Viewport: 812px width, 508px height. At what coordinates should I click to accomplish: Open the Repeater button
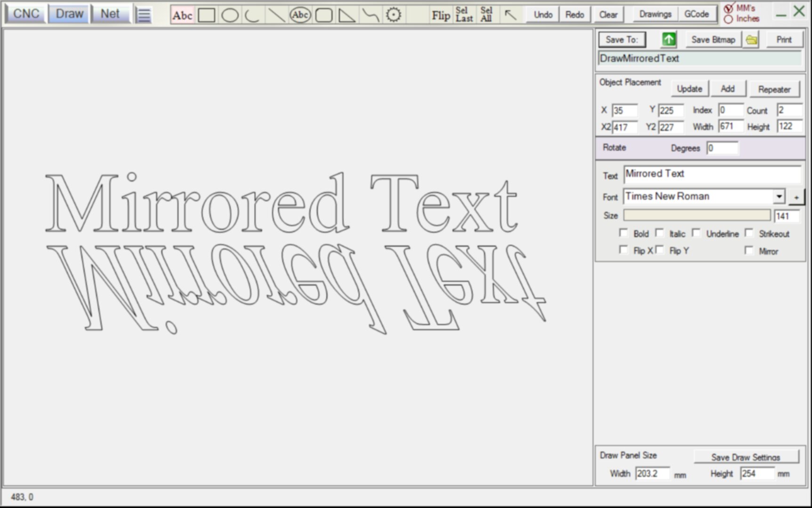(774, 89)
